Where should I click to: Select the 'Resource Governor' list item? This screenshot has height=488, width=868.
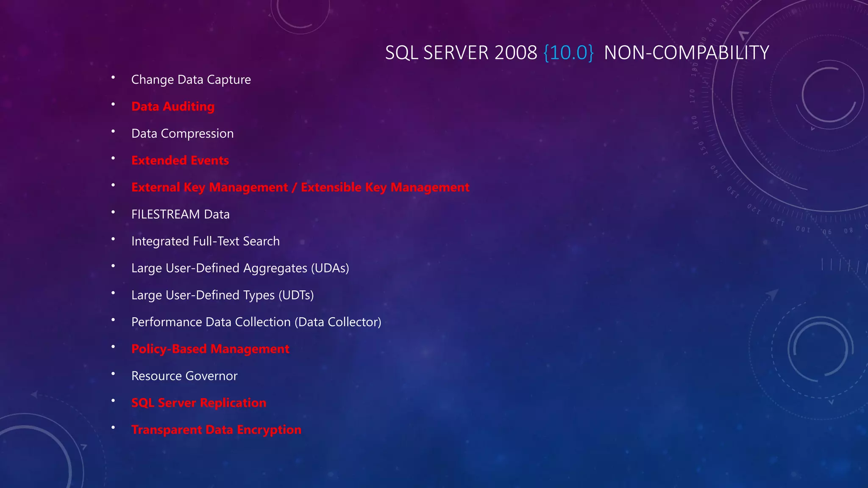184,376
